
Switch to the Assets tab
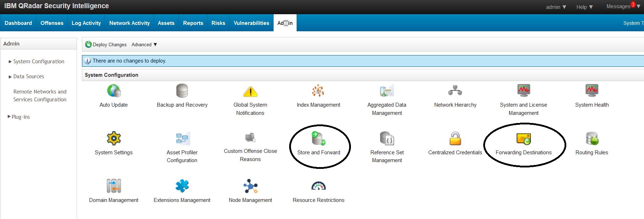click(x=166, y=23)
